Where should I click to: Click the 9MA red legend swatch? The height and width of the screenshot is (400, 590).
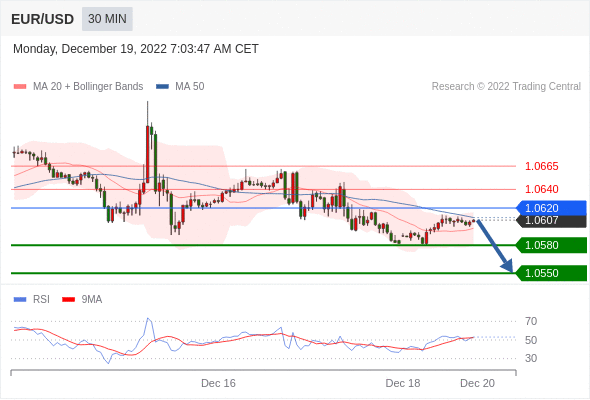(68, 300)
